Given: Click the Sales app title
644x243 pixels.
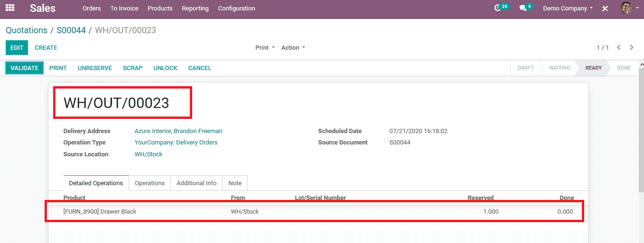Looking at the screenshot, I should [x=43, y=8].
